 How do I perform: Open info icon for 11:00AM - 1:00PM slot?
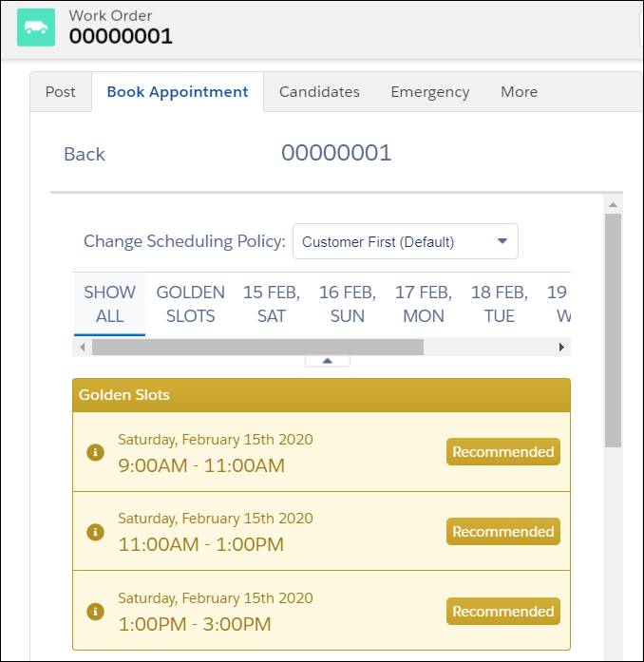[x=95, y=532]
